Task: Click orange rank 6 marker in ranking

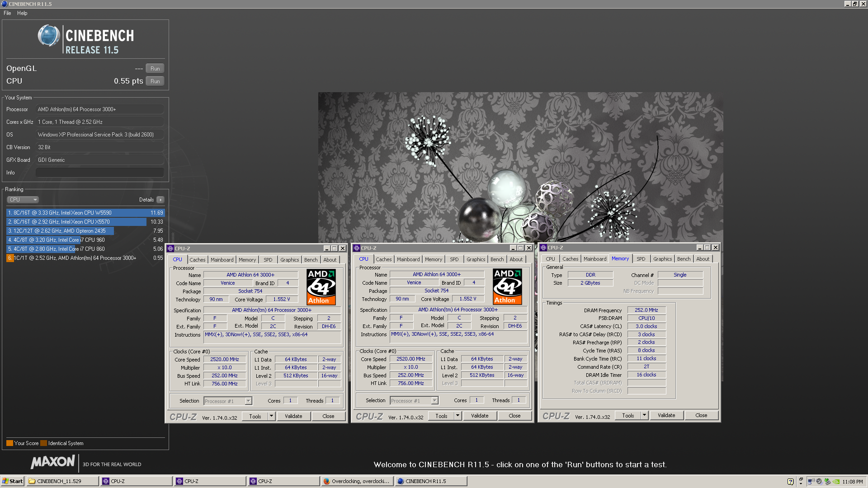Action: [x=9, y=258]
